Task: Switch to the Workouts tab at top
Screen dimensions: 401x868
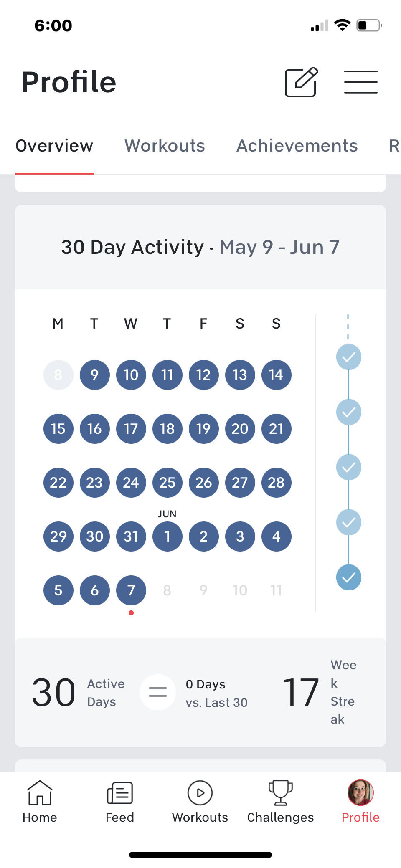Action: point(165,146)
